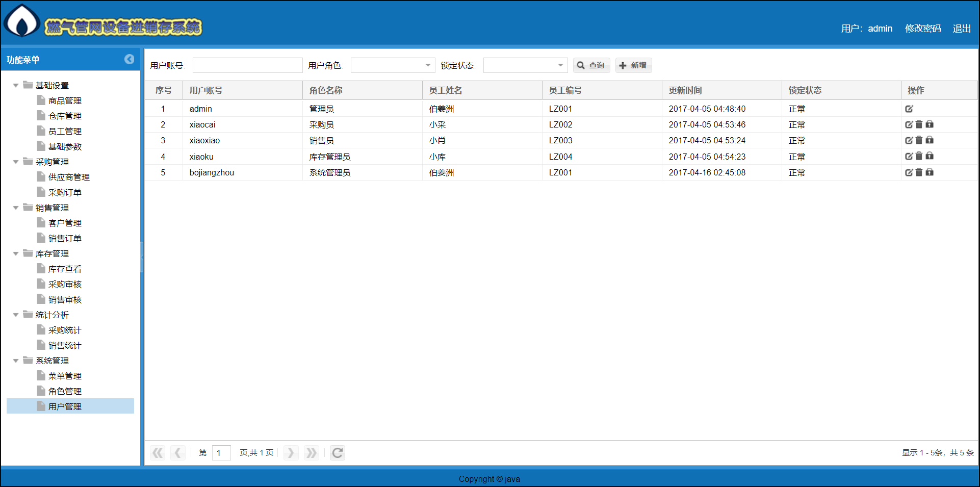The image size is (980, 487).
Task: Click the 查询 search button
Action: tap(591, 65)
